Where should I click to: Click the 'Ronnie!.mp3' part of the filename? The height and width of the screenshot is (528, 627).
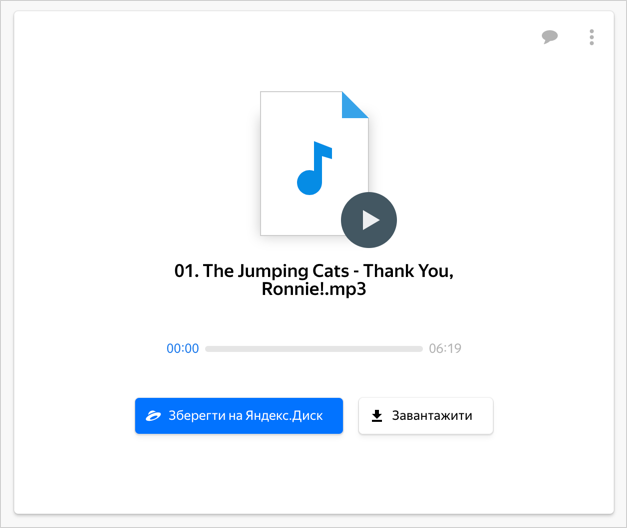[314, 289]
